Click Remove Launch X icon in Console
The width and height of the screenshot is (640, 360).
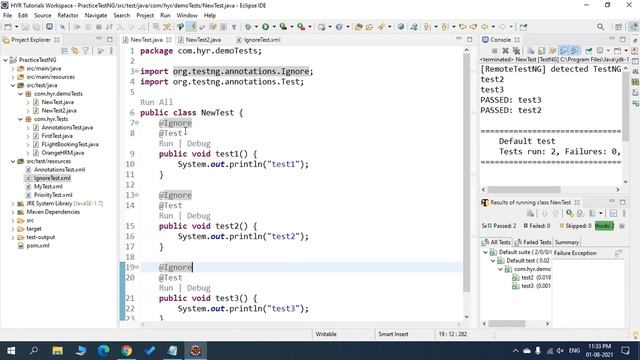point(505,51)
